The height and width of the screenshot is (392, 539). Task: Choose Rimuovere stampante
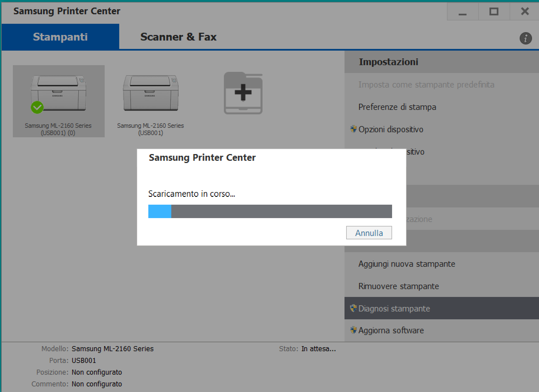point(399,286)
